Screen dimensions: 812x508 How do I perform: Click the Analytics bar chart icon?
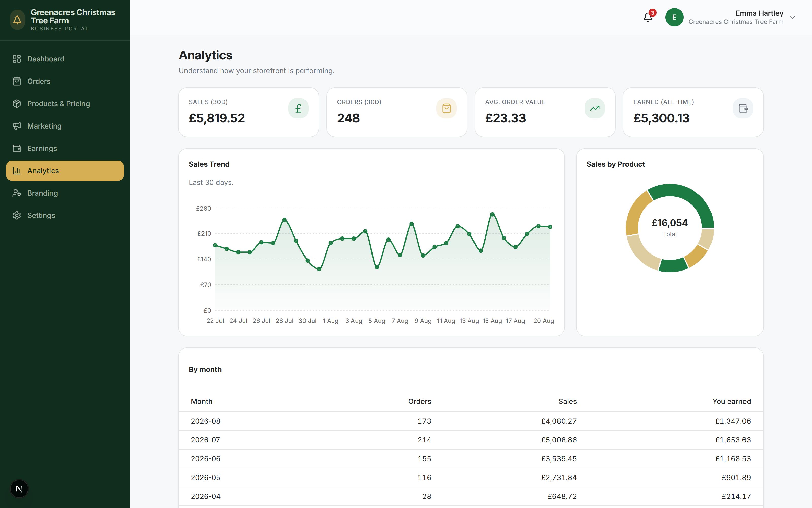pyautogui.click(x=17, y=171)
